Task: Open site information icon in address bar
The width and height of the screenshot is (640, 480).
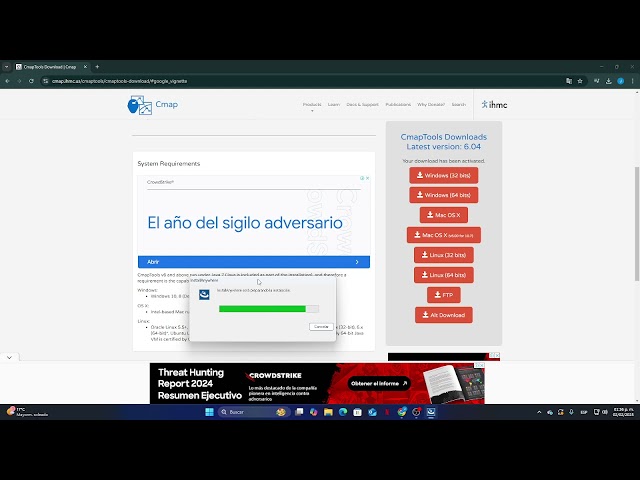Action: 46,81
